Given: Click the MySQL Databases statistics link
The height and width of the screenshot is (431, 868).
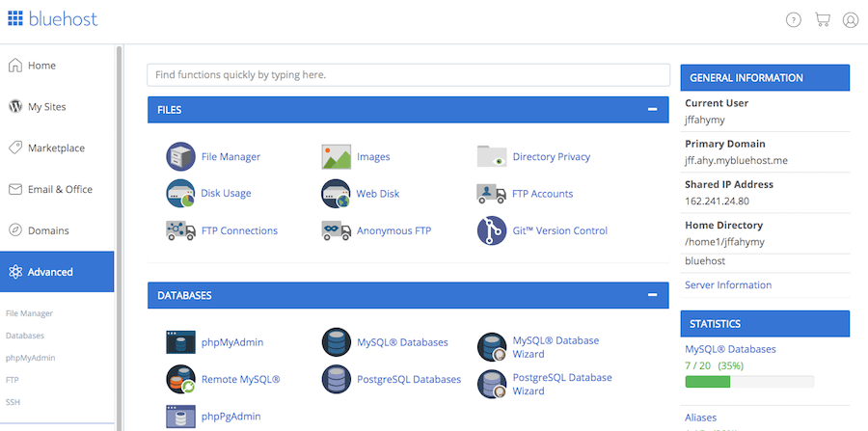Looking at the screenshot, I should (730, 349).
